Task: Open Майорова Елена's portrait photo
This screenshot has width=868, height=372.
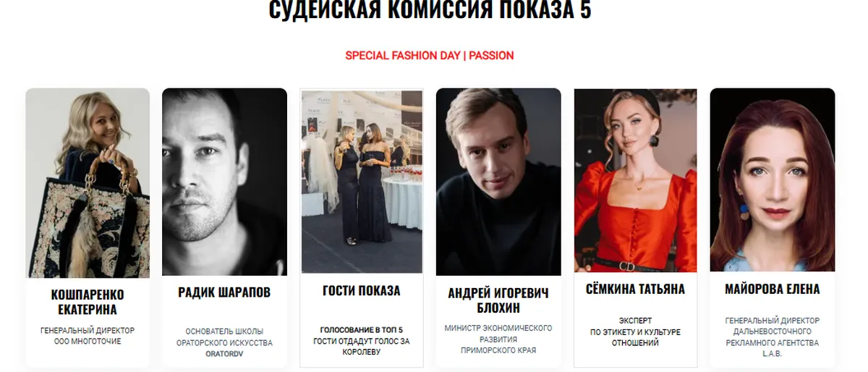Action: tap(773, 180)
